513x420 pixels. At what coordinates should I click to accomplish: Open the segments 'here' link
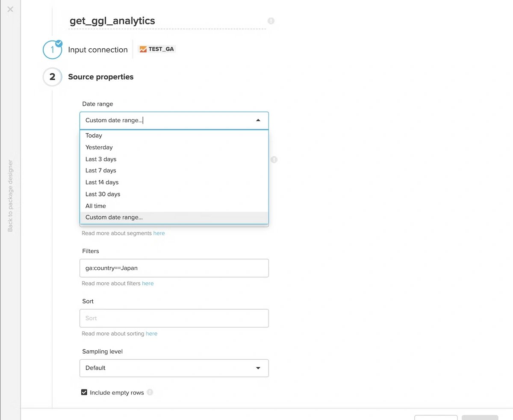159,233
